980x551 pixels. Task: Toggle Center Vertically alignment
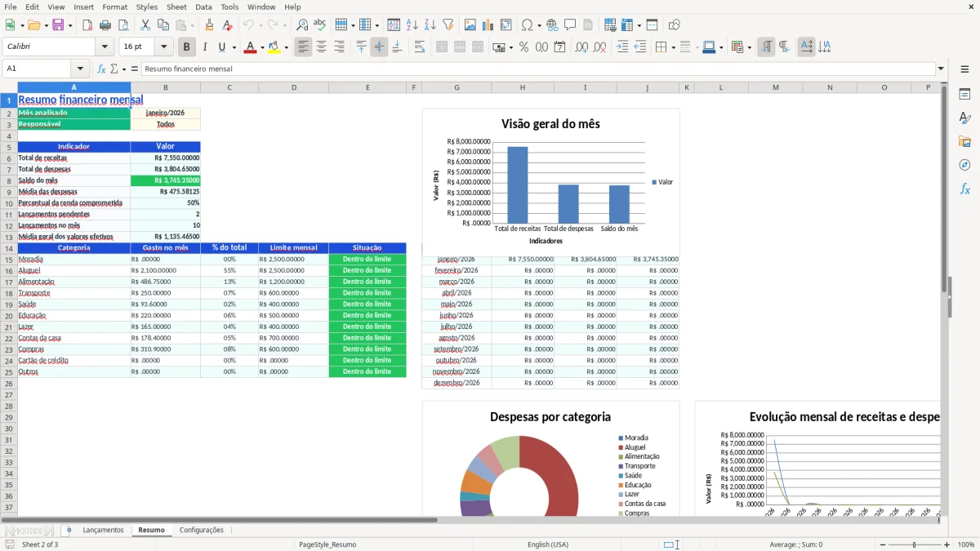tap(379, 47)
